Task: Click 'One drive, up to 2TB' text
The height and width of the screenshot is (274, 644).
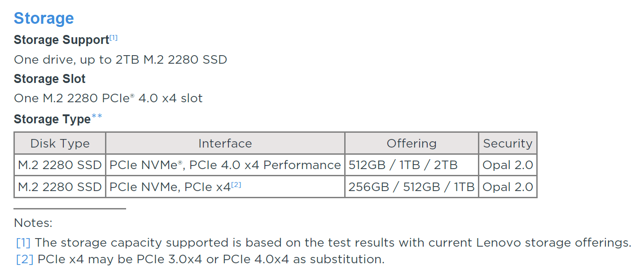Action: coord(78,60)
